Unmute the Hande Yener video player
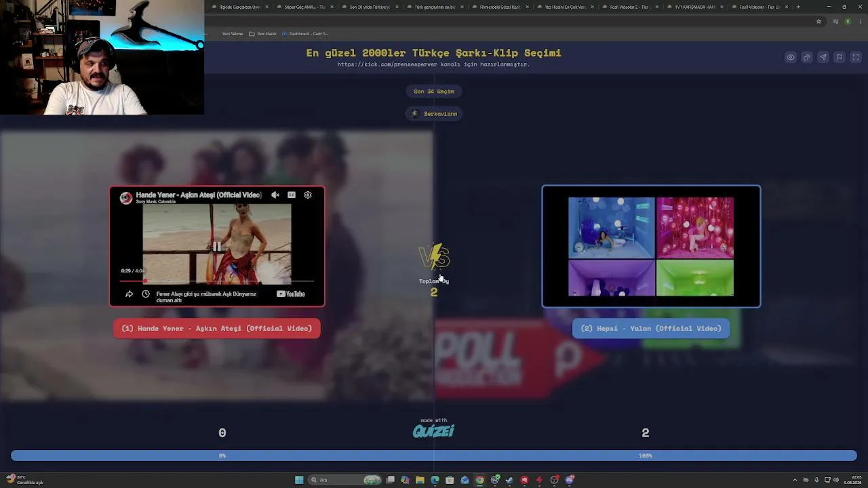Viewport: 868px width, 488px height. coord(275,195)
